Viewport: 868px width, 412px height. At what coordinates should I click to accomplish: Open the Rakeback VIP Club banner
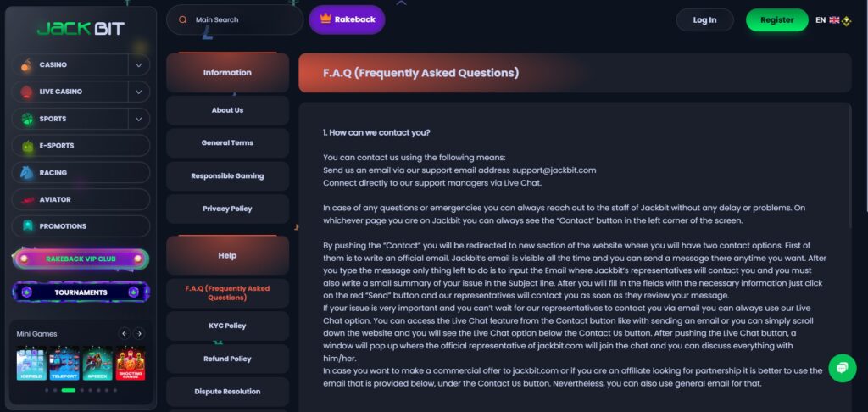point(81,258)
